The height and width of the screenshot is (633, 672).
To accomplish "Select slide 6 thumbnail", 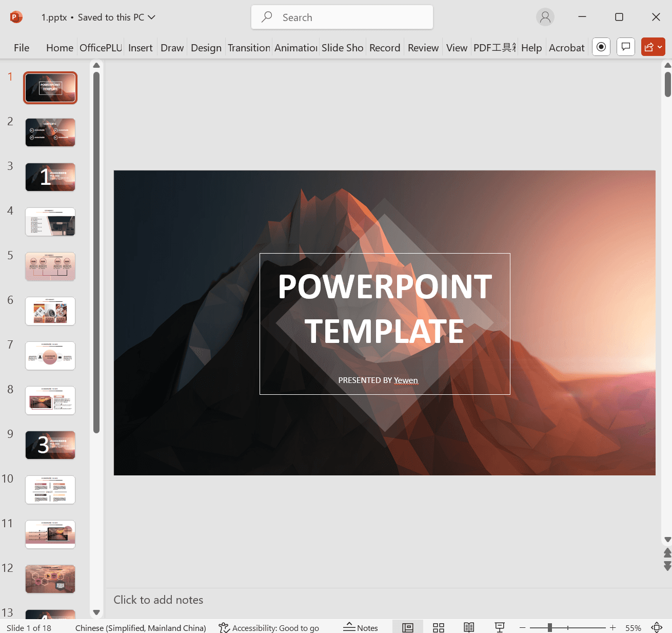I will point(50,311).
